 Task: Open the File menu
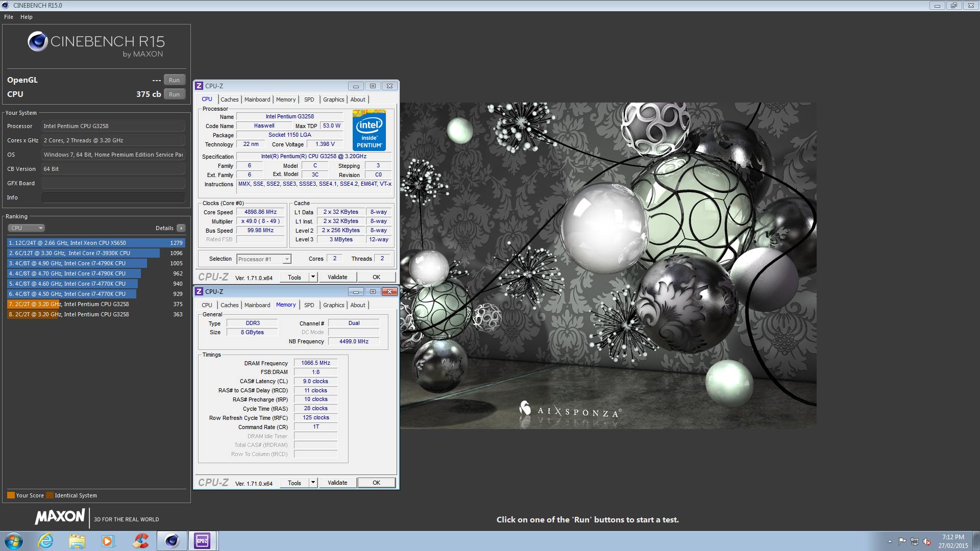(x=9, y=17)
